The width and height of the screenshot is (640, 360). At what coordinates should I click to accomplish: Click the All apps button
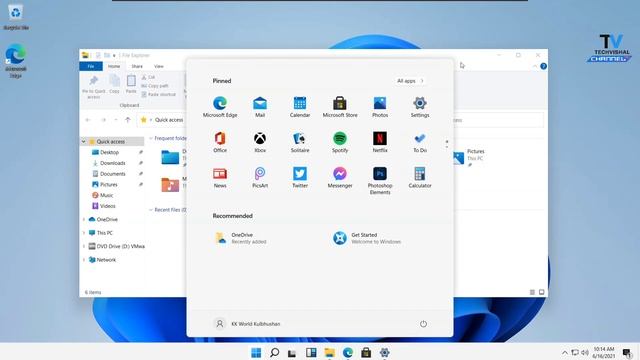(x=410, y=81)
